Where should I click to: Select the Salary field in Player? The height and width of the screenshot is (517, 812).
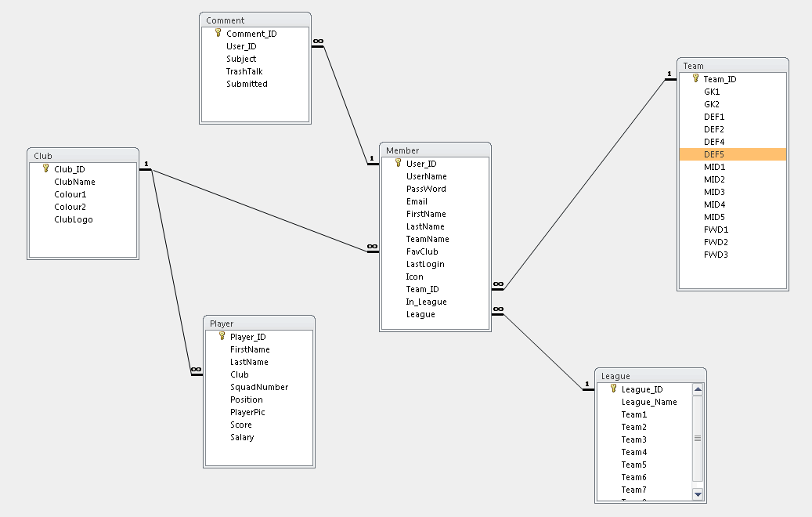[243, 437]
